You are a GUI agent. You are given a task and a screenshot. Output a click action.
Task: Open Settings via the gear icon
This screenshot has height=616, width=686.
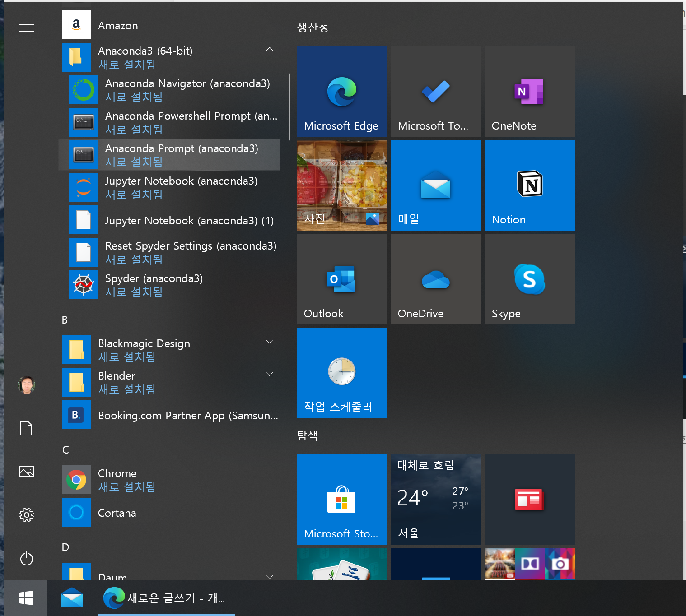[x=27, y=515]
